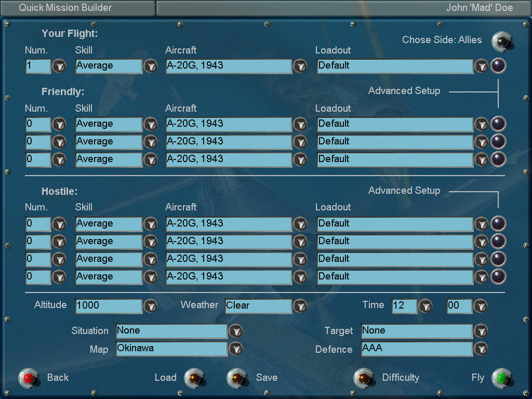Click the fourth Hostile row loadout round button
The image size is (532, 399).
(x=498, y=277)
